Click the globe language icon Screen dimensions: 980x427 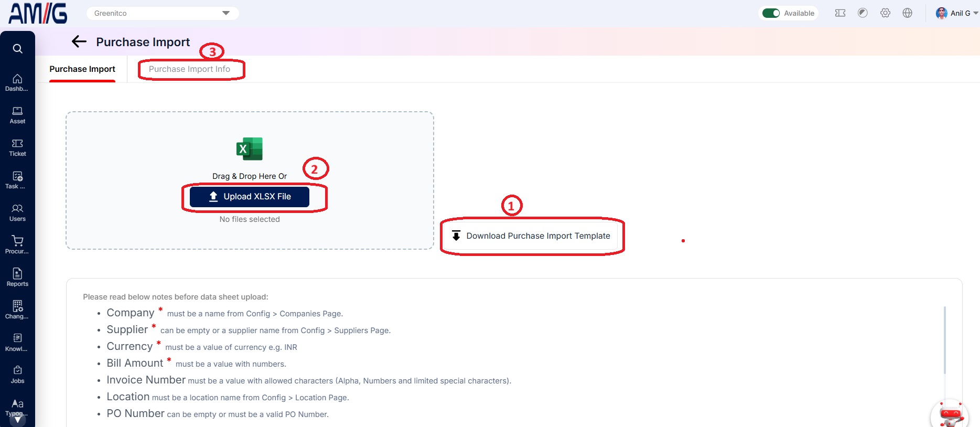pyautogui.click(x=908, y=13)
